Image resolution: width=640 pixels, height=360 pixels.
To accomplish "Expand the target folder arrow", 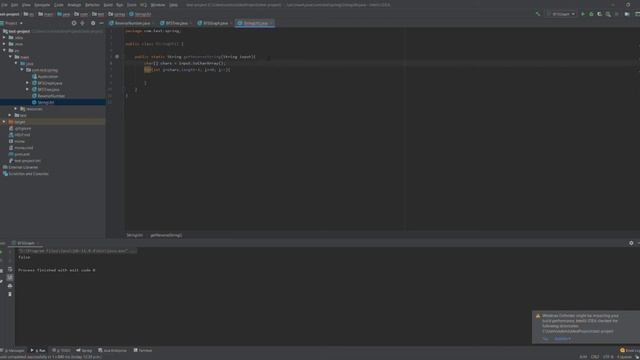I will [4, 122].
